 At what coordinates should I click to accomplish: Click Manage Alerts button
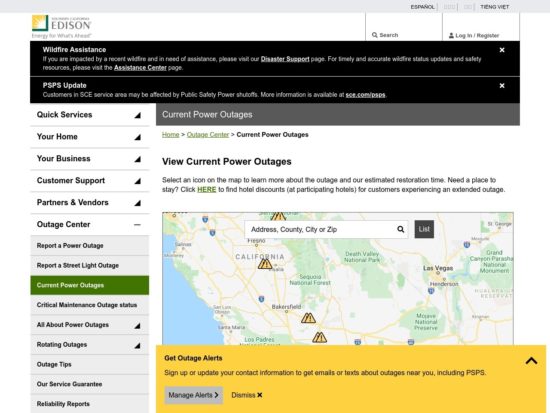(194, 395)
